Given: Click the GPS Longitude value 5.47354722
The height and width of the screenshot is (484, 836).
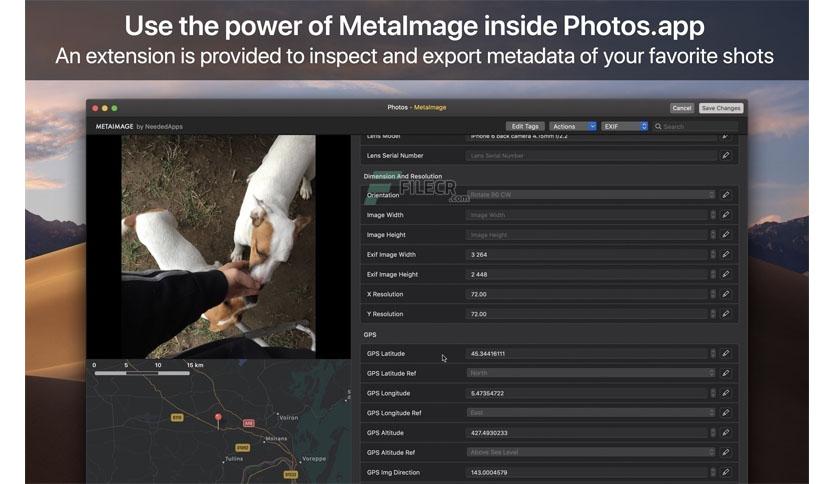Looking at the screenshot, I should click(x=487, y=393).
